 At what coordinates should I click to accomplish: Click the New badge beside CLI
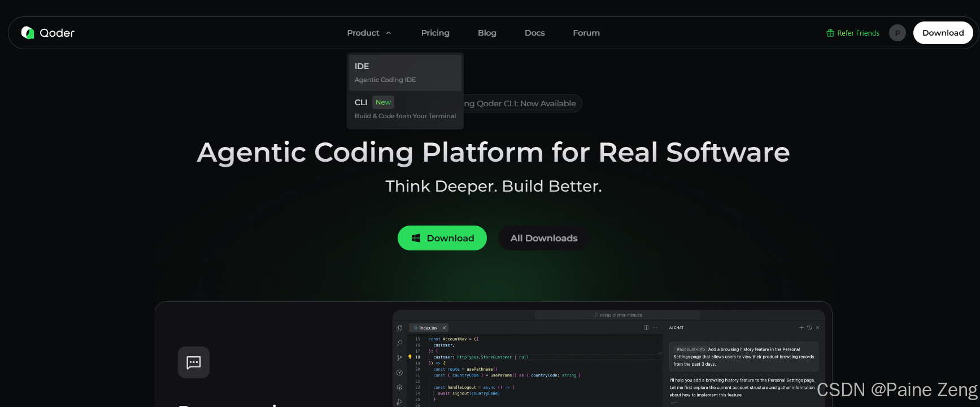[383, 102]
